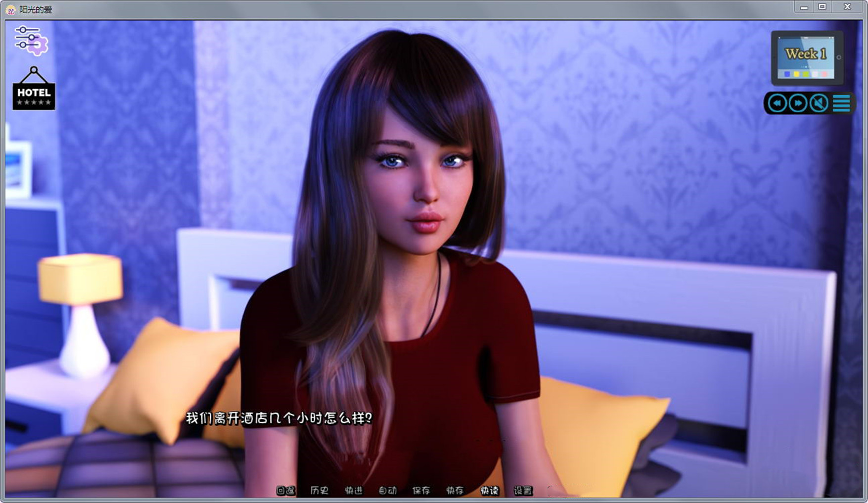This screenshot has height=503, width=868.
Task: Toggle 快进 skip mode
Action: point(353,490)
